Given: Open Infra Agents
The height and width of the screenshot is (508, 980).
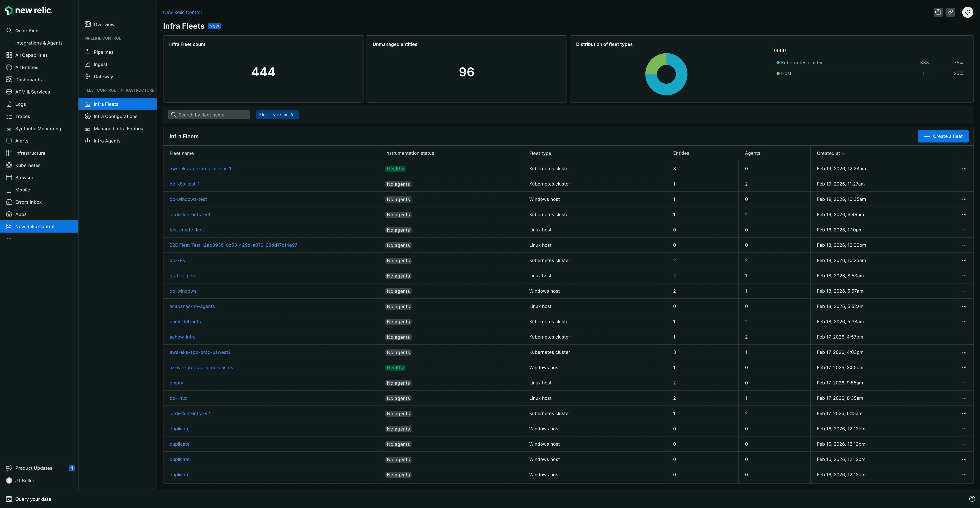Looking at the screenshot, I should pos(107,140).
